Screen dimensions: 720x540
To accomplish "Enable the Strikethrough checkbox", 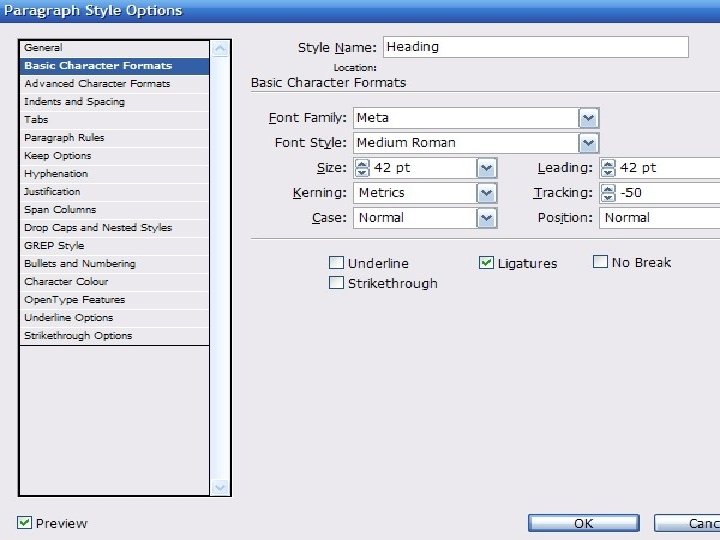I will coord(336,282).
